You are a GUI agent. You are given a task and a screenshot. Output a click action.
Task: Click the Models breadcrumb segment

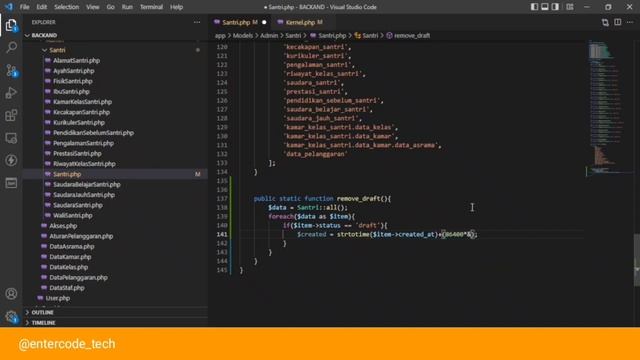coord(243,36)
